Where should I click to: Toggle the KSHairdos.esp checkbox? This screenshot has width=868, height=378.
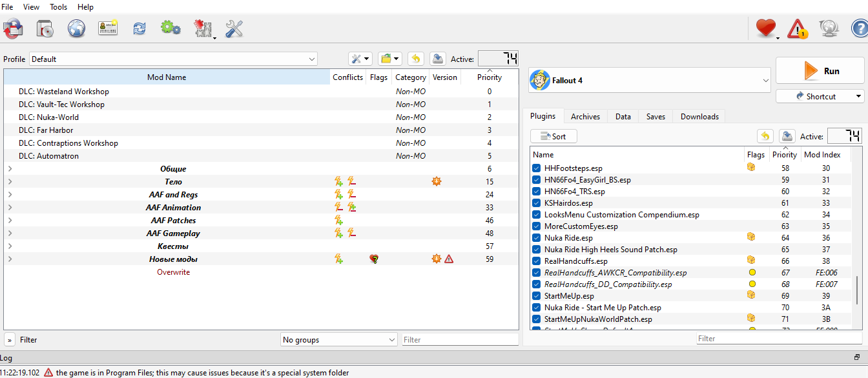click(536, 203)
